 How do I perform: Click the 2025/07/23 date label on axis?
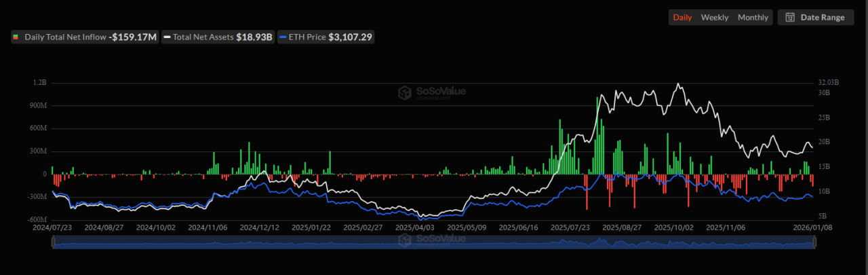(x=569, y=229)
